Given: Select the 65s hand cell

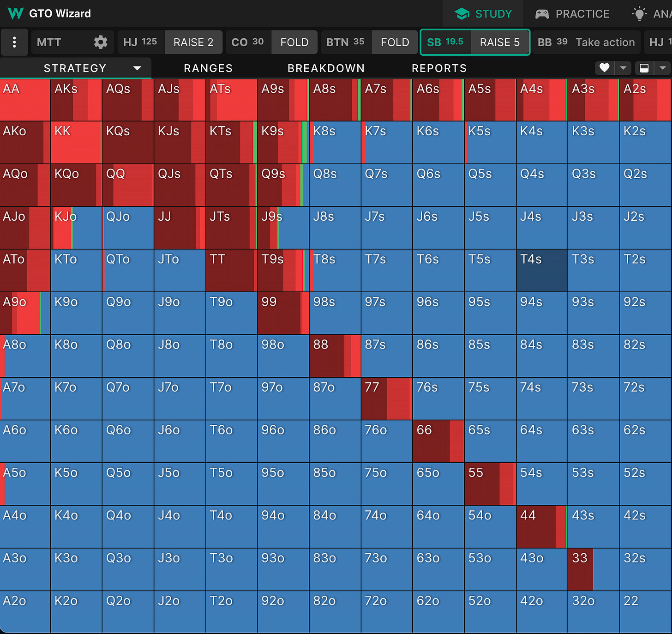Looking at the screenshot, I should point(490,441).
